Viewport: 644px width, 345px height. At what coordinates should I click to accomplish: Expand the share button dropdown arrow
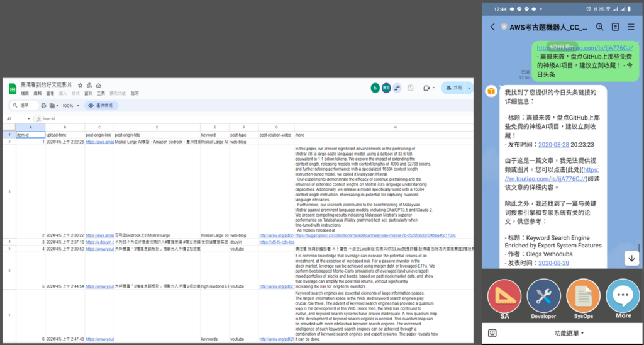pyautogui.click(x=469, y=88)
